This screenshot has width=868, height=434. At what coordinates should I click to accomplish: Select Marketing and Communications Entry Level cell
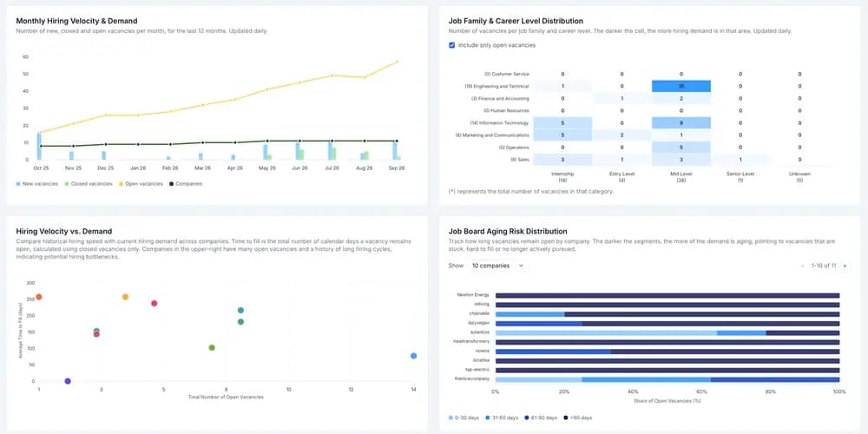point(621,135)
